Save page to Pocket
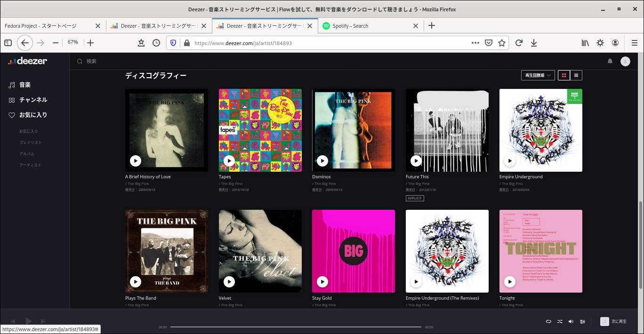The image size is (644, 334). [x=489, y=43]
